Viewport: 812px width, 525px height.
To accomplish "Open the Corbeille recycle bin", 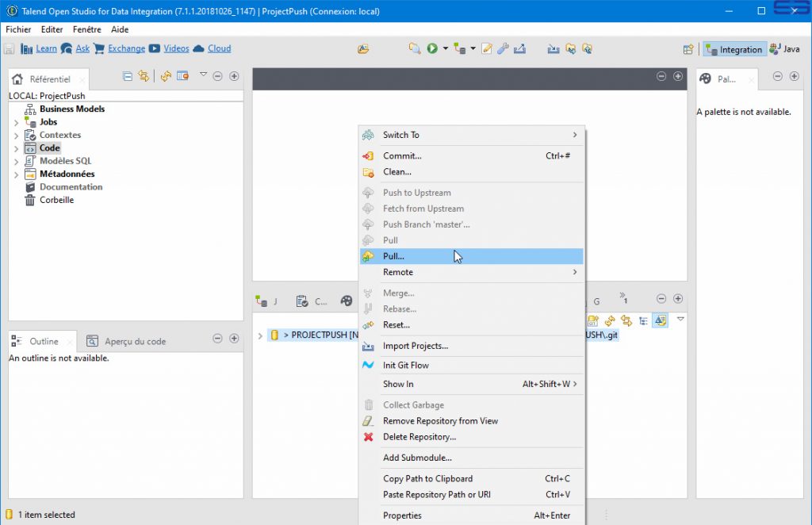I will click(x=56, y=200).
